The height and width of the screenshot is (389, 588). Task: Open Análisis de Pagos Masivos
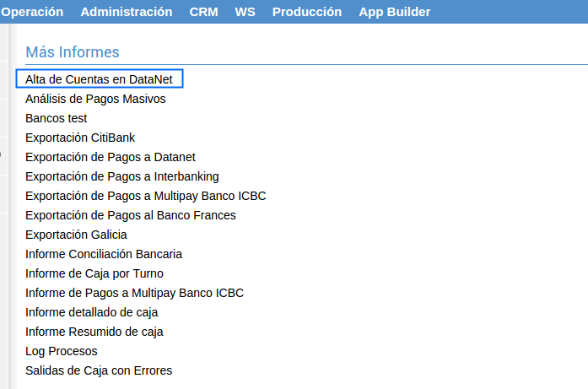95,99
